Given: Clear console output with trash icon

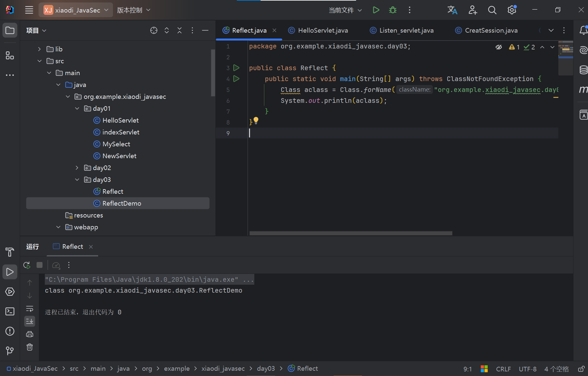Looking at the screenshot, I should coord(30,347).
